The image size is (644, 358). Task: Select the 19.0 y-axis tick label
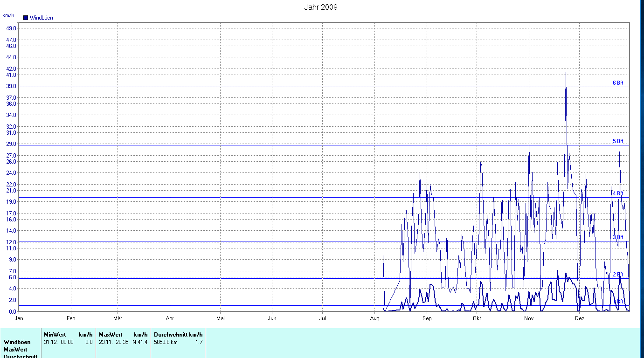pos(12,202)
